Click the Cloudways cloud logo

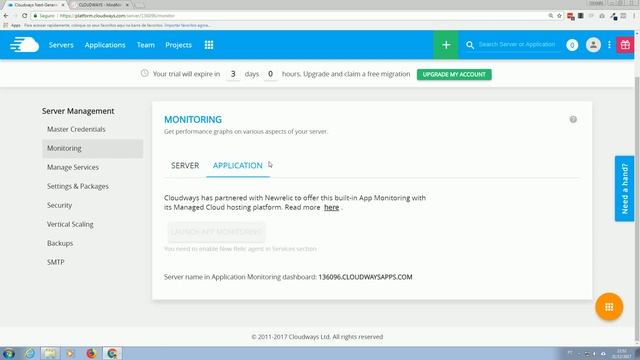point(24,45)
